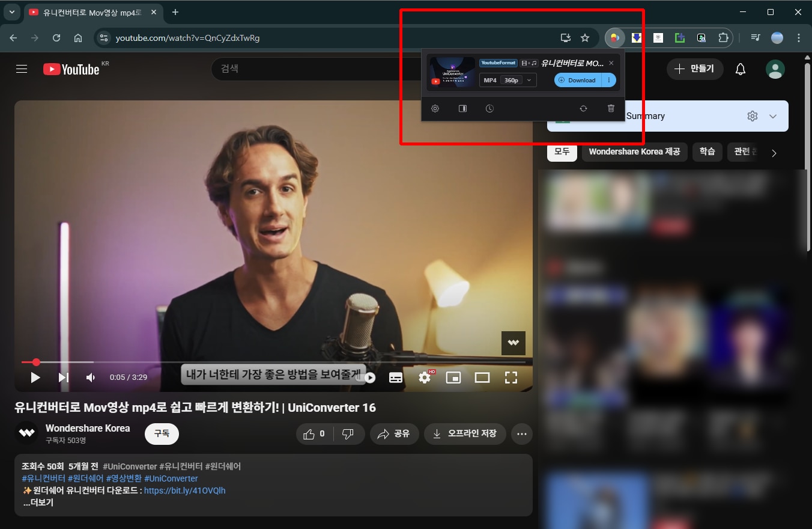Image resolution: width=812 pixels, height=529 pixels.
Task: Click install app icon in address bar
Action: [x=565, y=38]
